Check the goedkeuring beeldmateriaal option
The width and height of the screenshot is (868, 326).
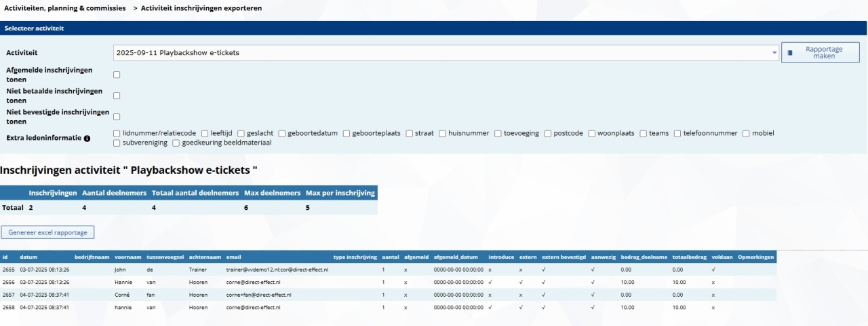(x=176, y=143)
